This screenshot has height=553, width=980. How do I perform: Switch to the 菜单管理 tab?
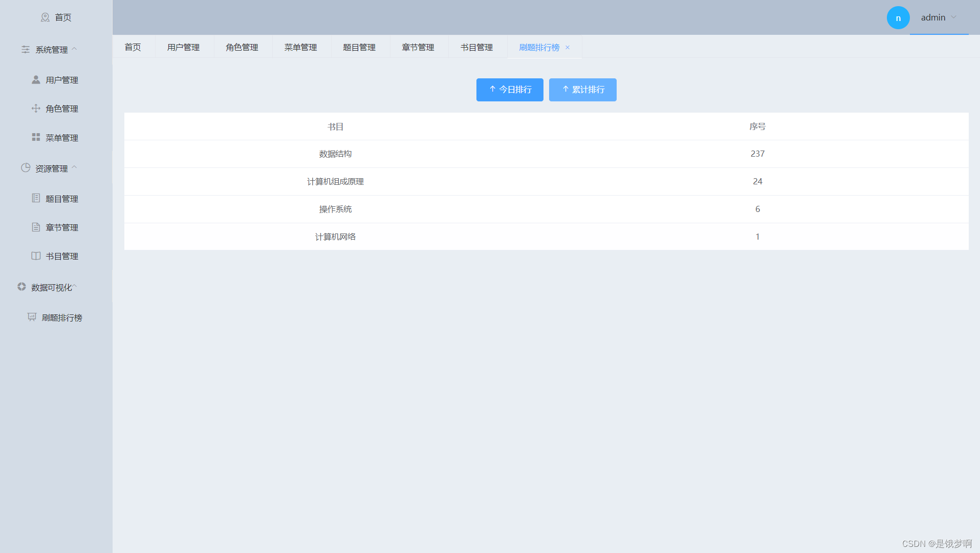point(301,47)
